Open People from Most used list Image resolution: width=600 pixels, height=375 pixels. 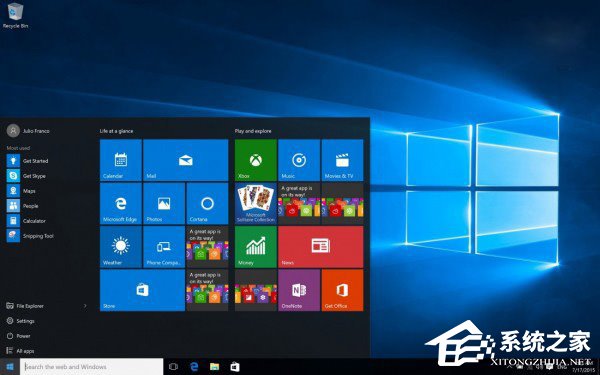pyautogui.click(x=22, y=206)
